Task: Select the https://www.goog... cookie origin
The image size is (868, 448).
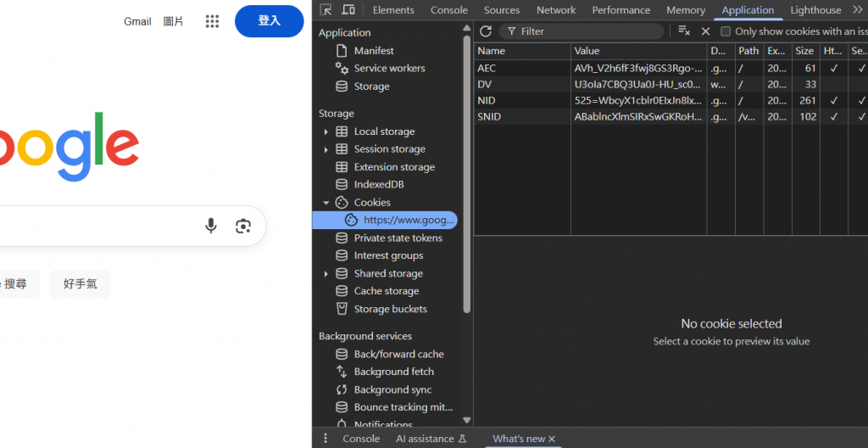Action: tap(385, 220)
